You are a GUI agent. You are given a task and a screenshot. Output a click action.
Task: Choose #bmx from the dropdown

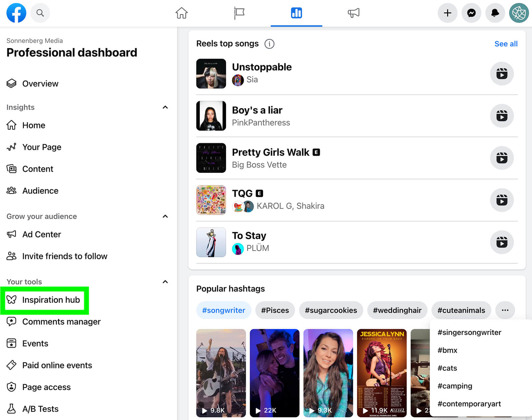coord(447,350)
